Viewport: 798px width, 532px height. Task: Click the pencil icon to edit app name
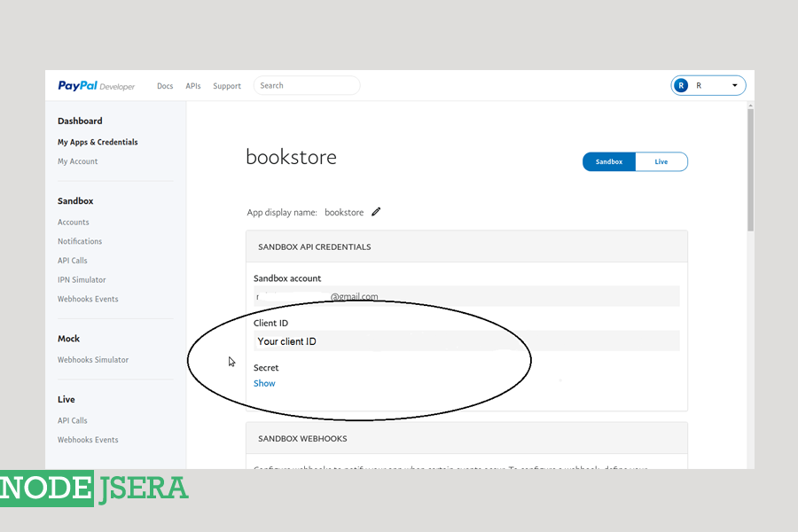(376, 212)
